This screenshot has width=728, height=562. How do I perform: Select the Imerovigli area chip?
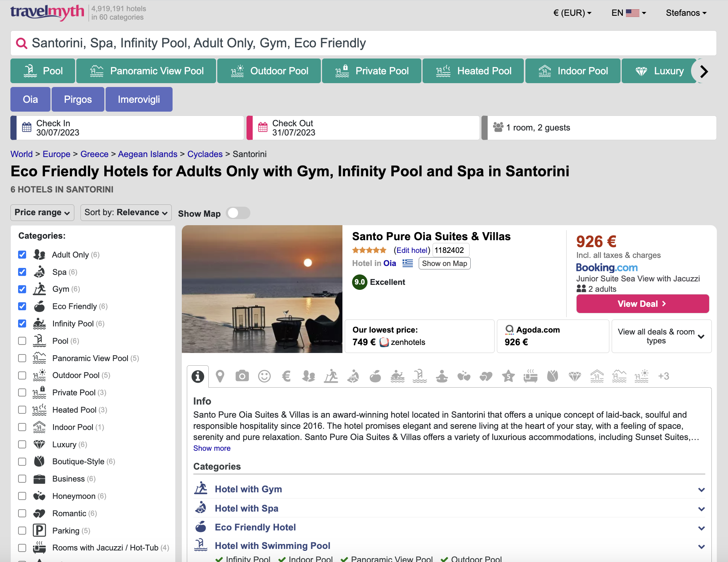pos(139,99)
